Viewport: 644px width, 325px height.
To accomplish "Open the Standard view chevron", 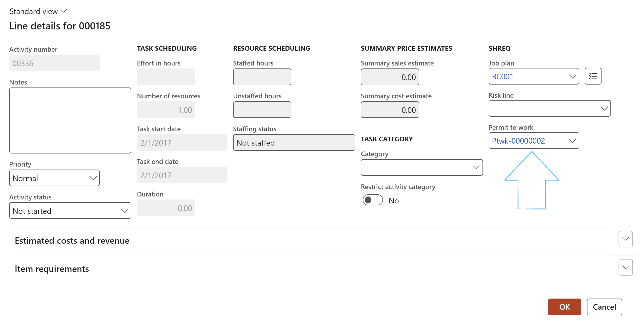I will tap(64, 11).
